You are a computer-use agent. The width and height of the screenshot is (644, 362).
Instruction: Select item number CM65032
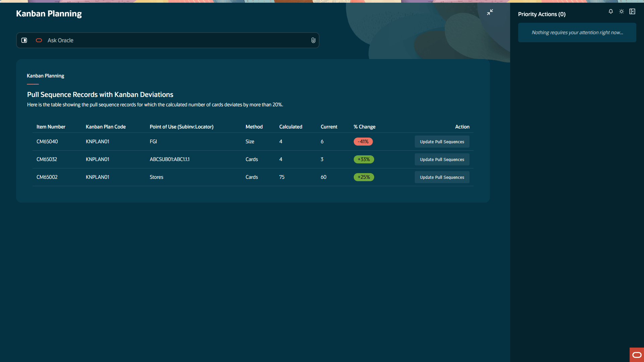click(x=47, y=159)
